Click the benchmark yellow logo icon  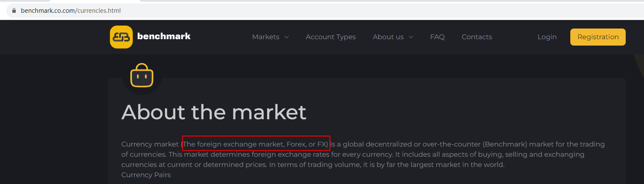click(x=121, y=37)
